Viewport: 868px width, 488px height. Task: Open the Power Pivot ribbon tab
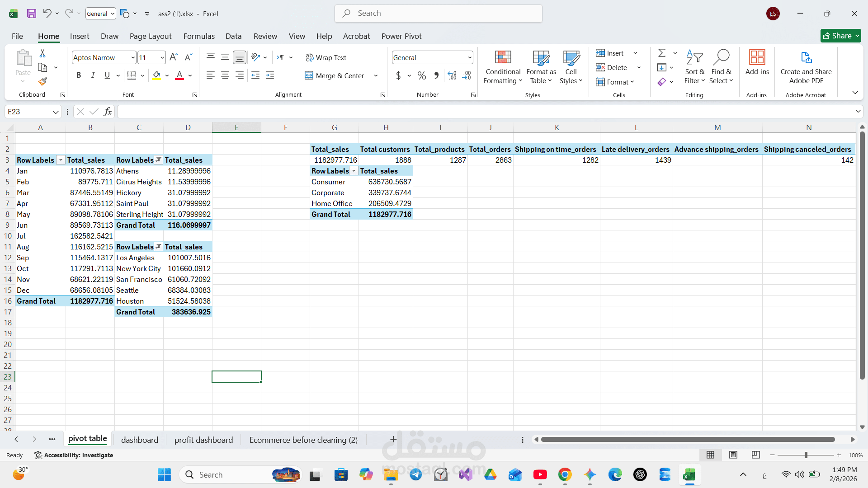[x=401, y=36]
